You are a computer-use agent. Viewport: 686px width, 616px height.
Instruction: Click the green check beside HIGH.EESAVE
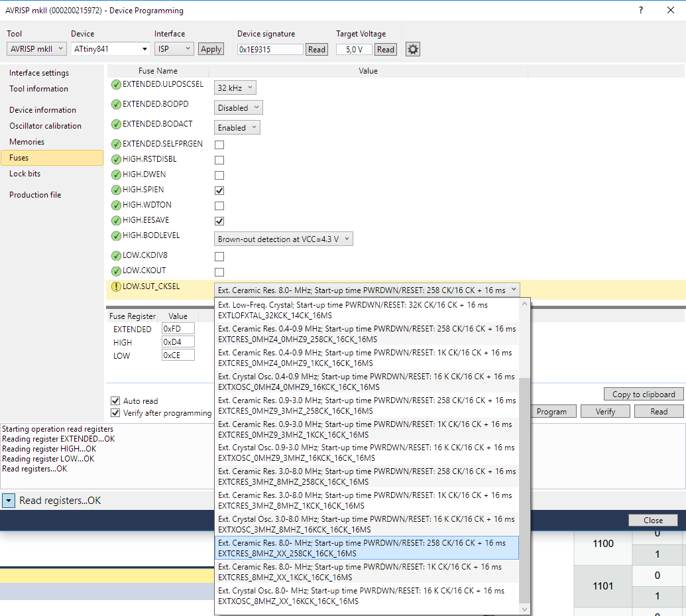click(116, 221)
